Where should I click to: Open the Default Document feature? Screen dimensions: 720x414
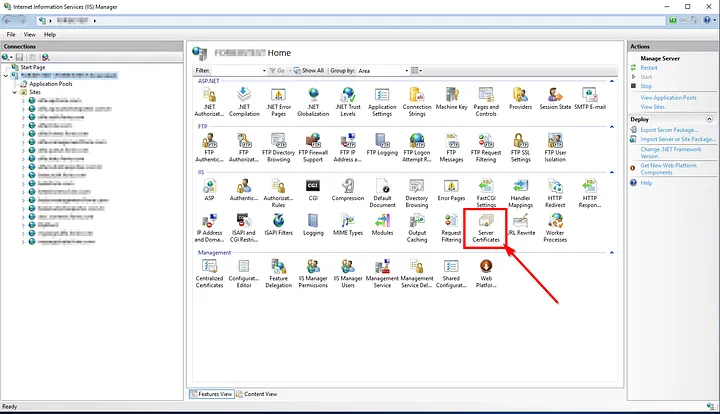pyautogui.click(x=382, y=188)
